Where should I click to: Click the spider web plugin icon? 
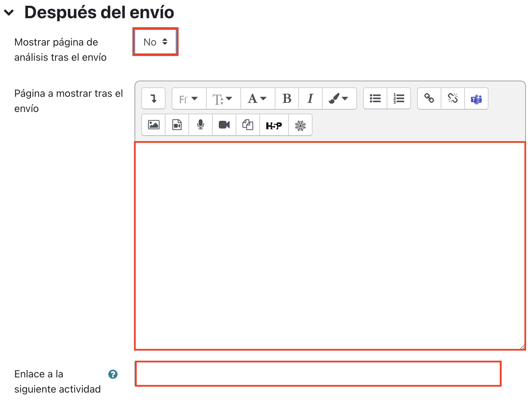coord(300,125)
